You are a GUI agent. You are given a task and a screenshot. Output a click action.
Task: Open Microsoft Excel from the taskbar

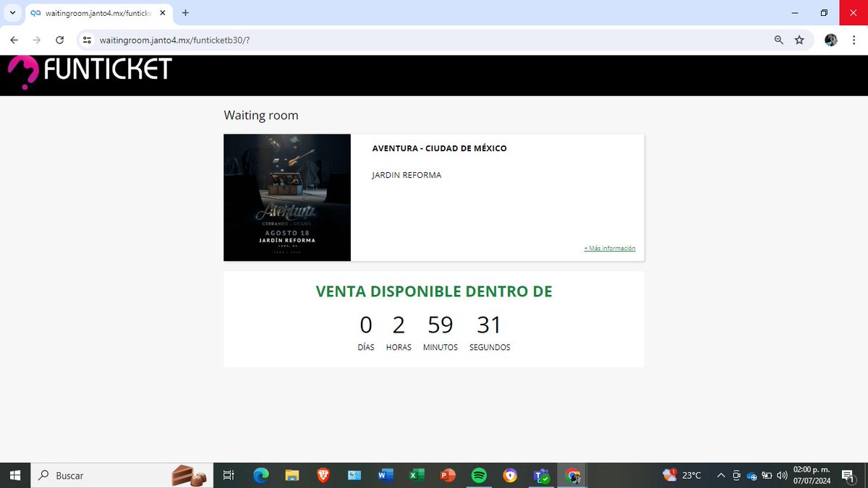(416, 475)
